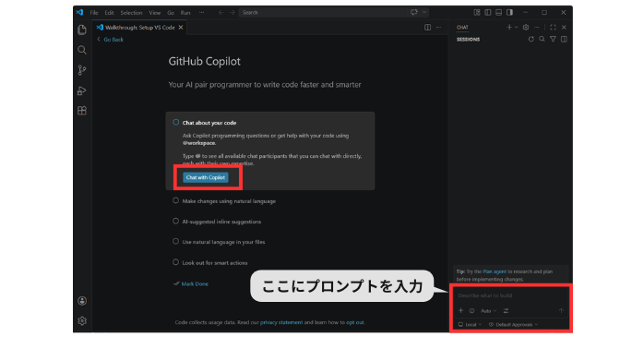
Task: Click the title bar Search box
Action: click(325, 12)
